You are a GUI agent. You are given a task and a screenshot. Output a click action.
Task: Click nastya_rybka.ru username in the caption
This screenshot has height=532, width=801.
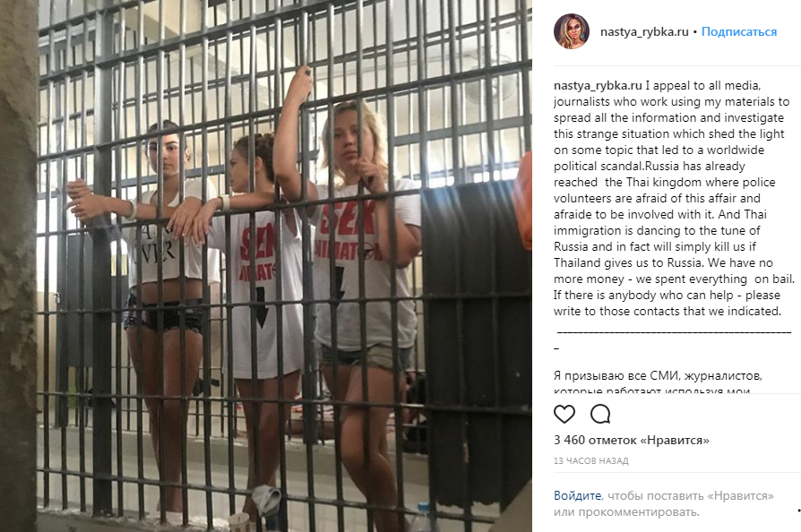598,86
